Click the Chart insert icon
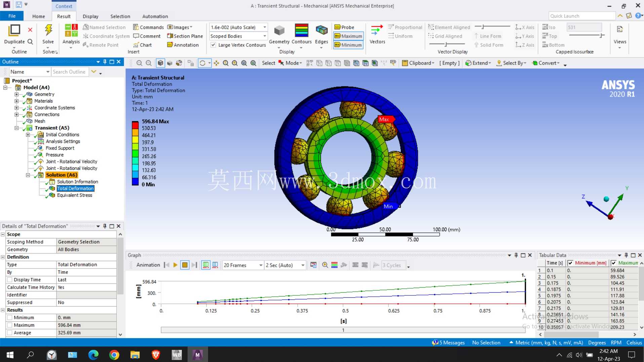644x362 pixels. [143, 45]
